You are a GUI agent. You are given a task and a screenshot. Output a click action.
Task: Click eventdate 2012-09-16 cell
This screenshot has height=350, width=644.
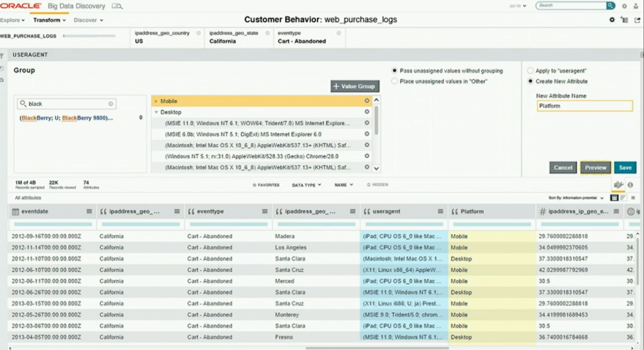pos(52,236)
